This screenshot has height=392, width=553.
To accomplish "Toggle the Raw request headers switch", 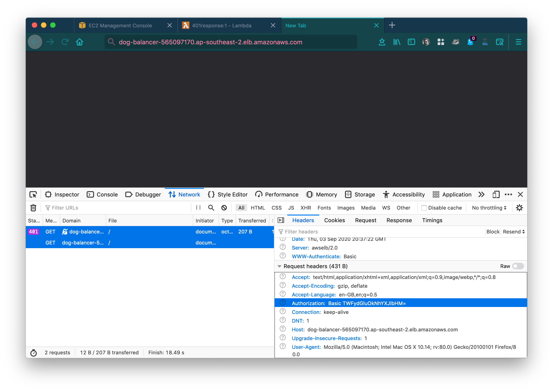I will point(518,266).
